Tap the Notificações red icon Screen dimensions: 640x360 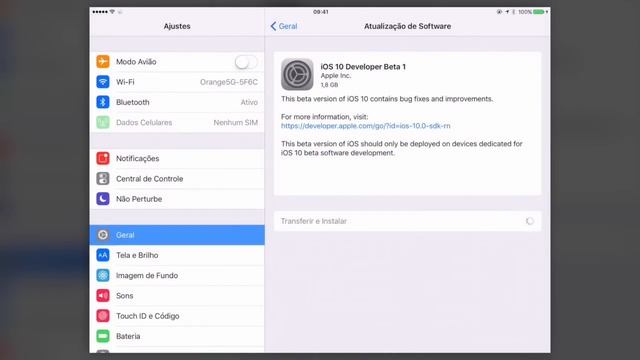coord(103,158)
